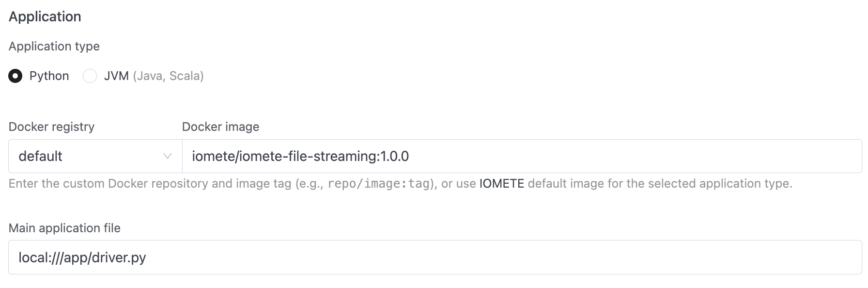Click the JVM option label text

coord(116,76)
